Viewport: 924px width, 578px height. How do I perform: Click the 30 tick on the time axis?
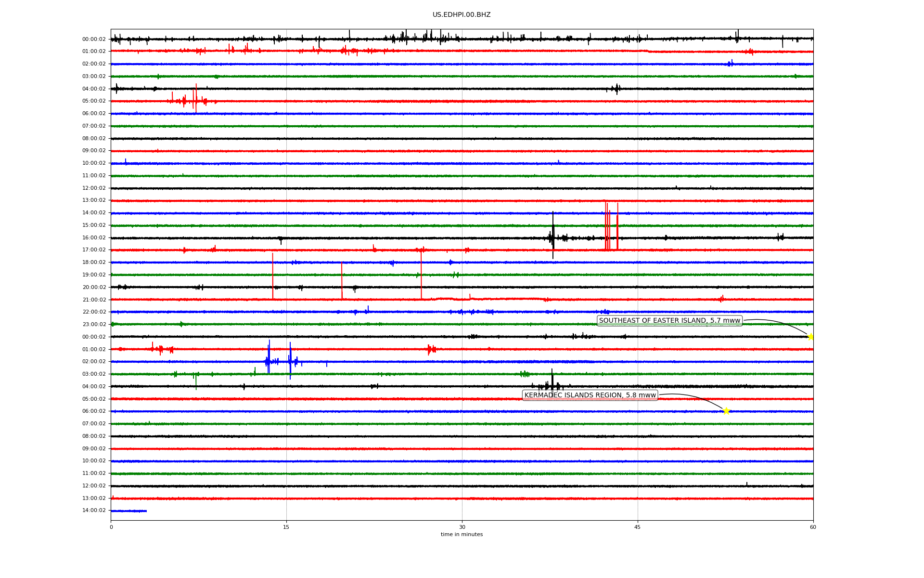[462, 527]
